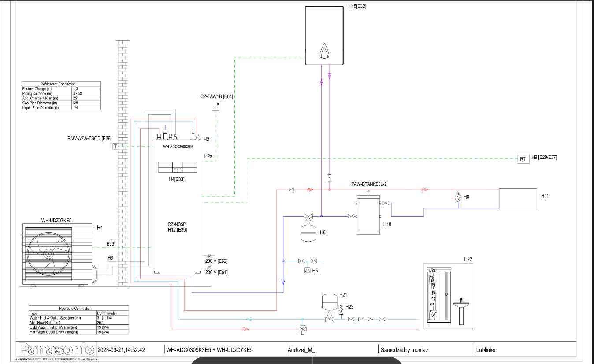Click the 'Lubliniec' location field
The width and height of the screenshot is (594, 364).
pos(486,350)
